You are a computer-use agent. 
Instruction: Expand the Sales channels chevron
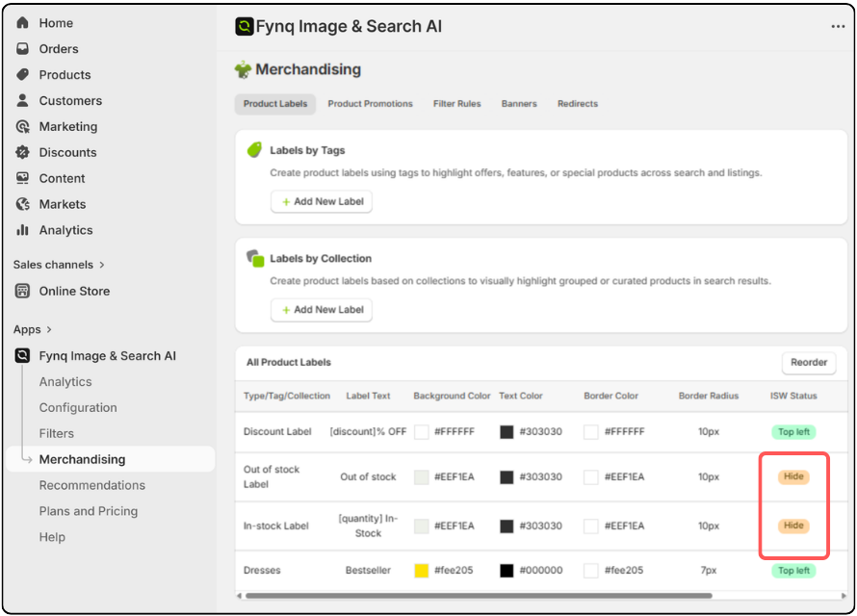pyautogui.click(x=102, y=265)
